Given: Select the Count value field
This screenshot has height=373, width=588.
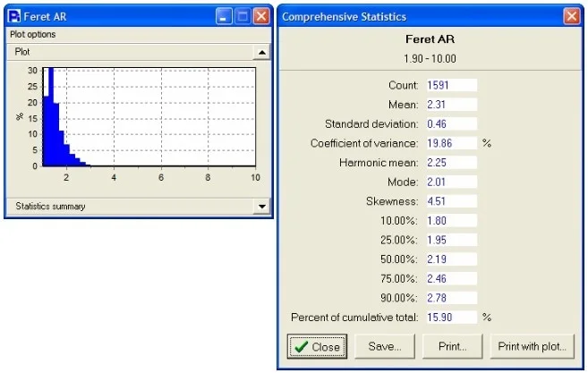Looking at the screenshot, I should 450,85.
